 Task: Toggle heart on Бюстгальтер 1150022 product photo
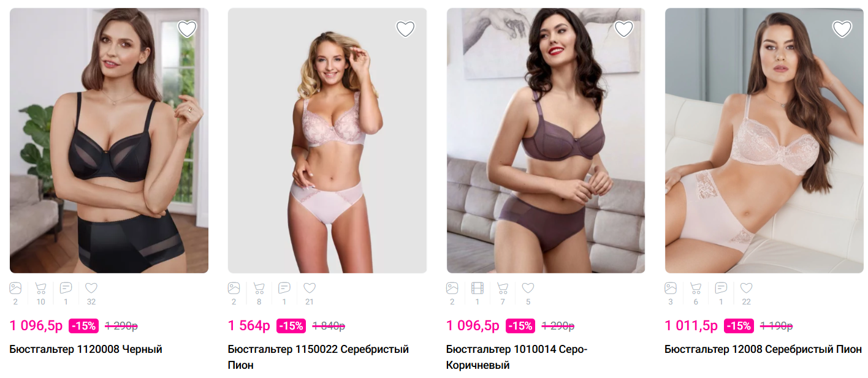coord(405,29)
